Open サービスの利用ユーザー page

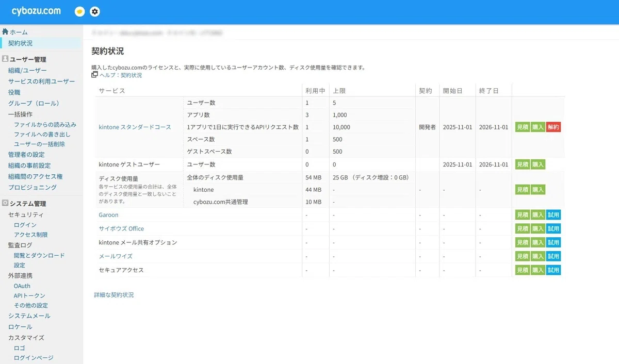coord(41,81)
